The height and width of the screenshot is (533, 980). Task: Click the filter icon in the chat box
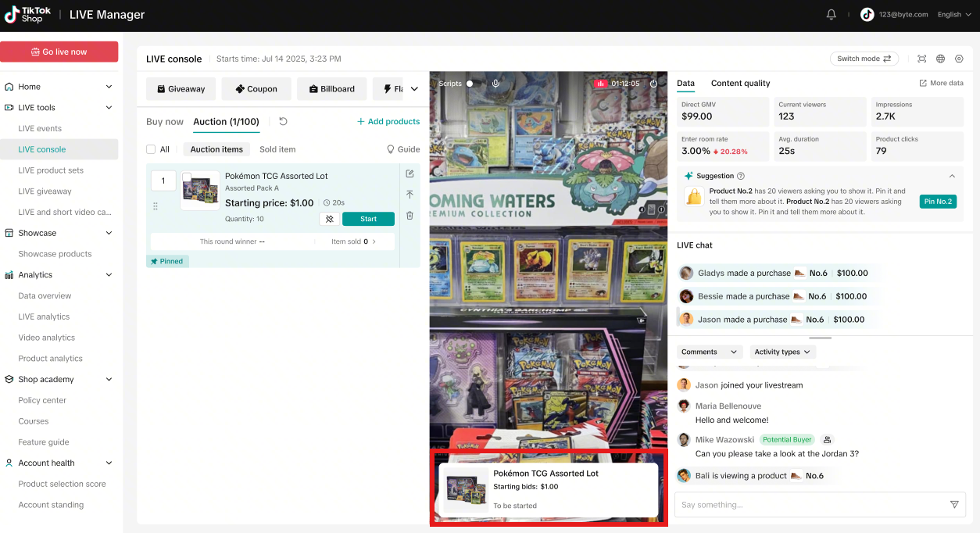(x=954, y=504)
